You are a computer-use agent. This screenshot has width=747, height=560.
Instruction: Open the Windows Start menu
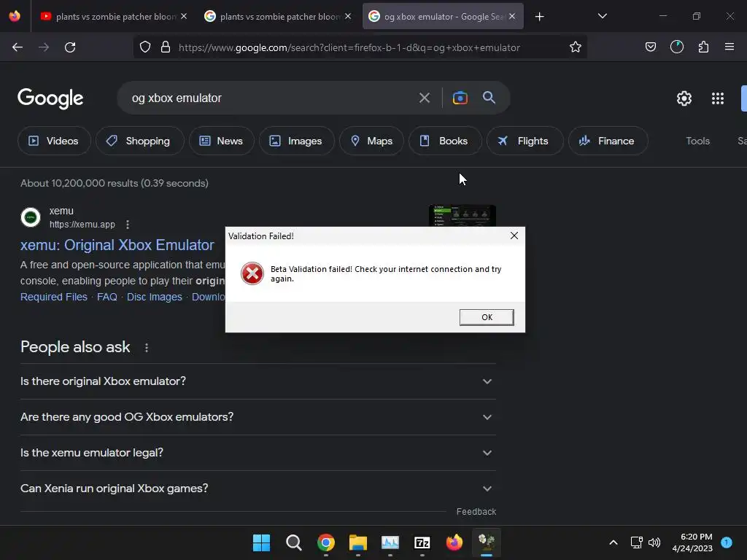[x=261, y=542]
